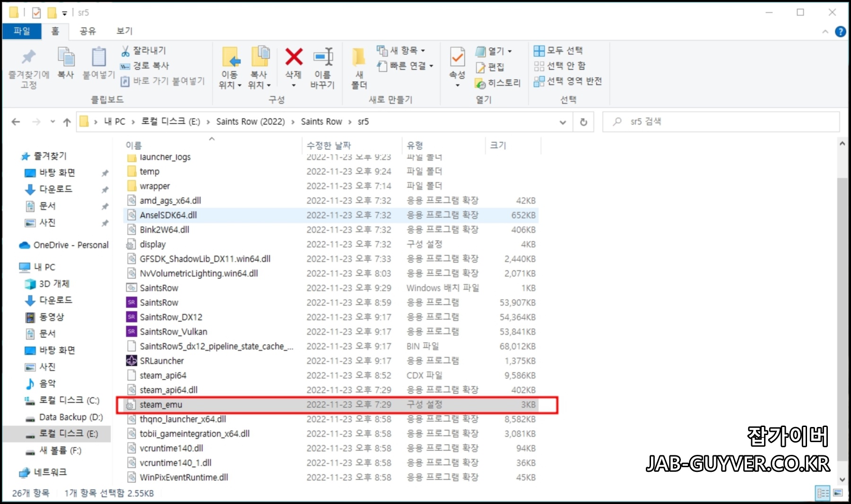Click the sr5 search (sr5 검색) box
The image size is (851, 504).
(721, 122)
